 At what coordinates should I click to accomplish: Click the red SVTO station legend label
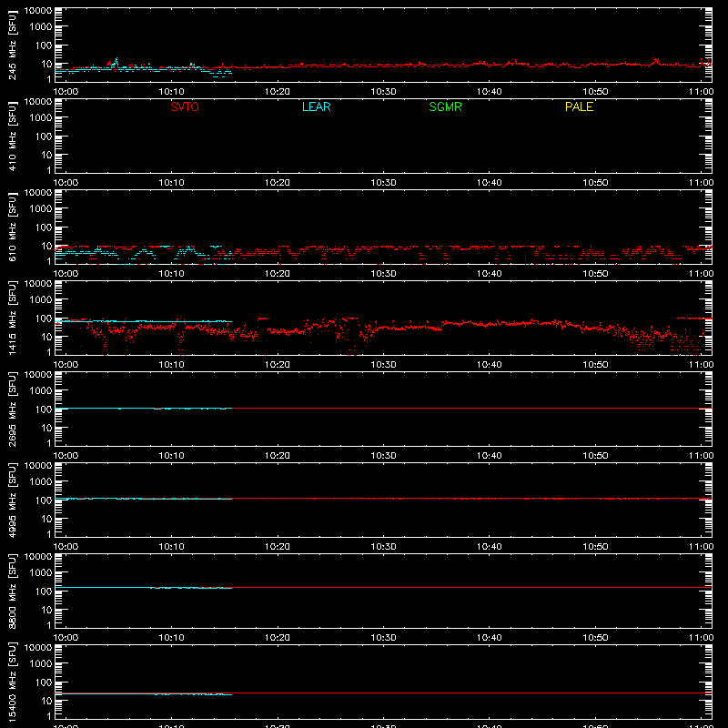pos(185,106)
